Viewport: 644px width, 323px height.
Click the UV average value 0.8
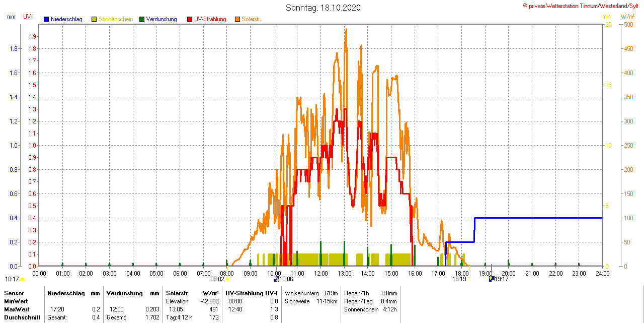274,317
